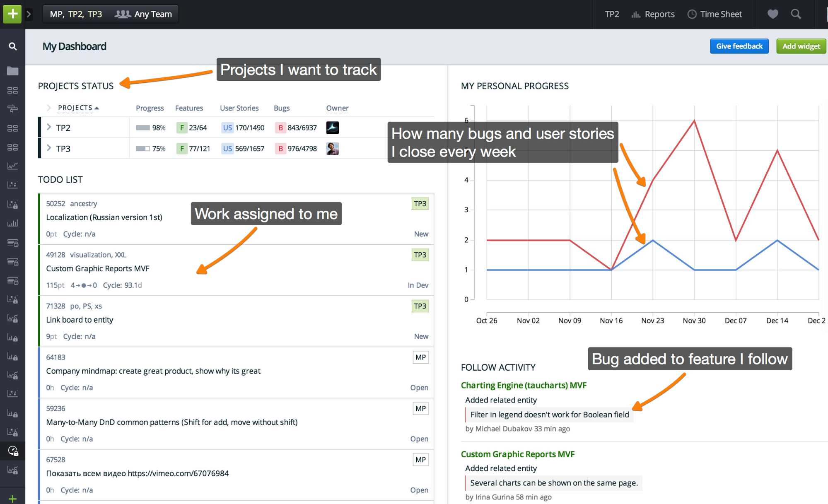Click the Give feedback button

pyautogui.click(x=739, y=46)
